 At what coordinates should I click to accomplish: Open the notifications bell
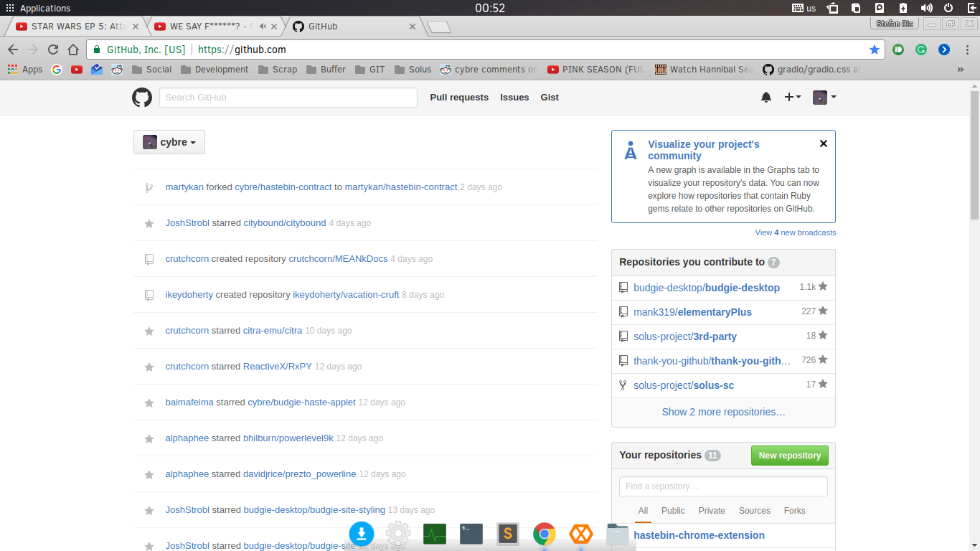tap(766, 98)
